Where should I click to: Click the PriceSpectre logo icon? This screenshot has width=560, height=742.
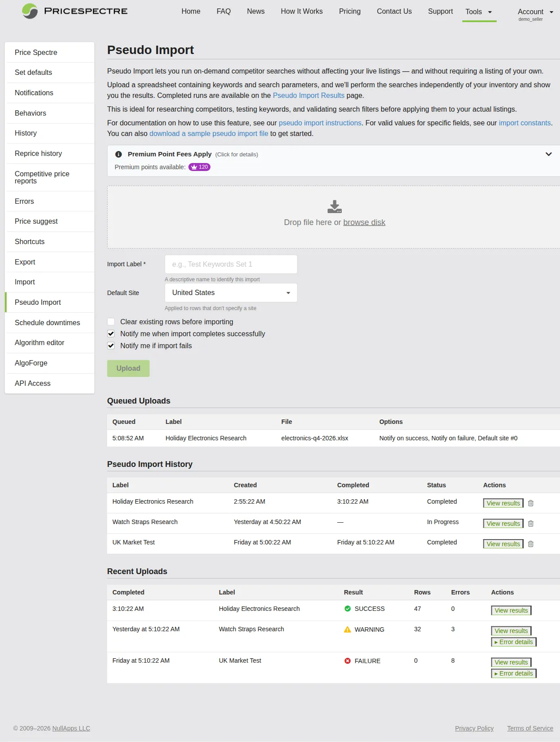(30, 11)
